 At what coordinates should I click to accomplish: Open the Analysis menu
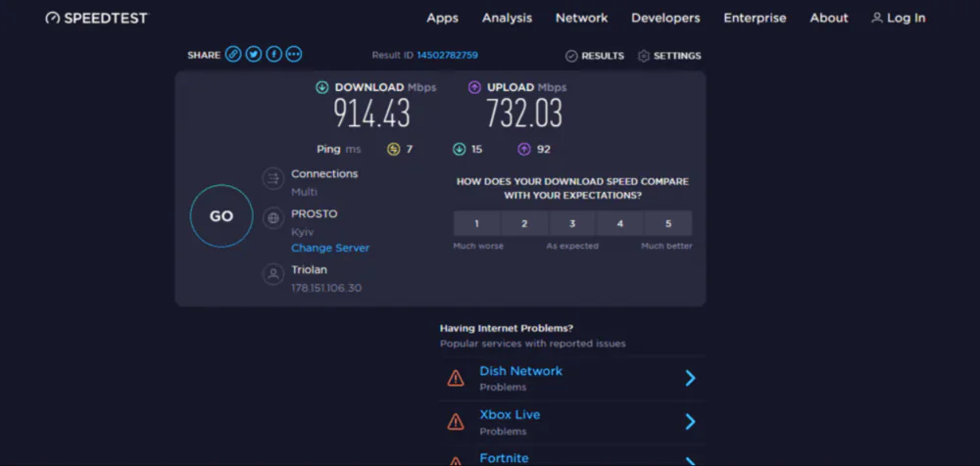(507, 19)
